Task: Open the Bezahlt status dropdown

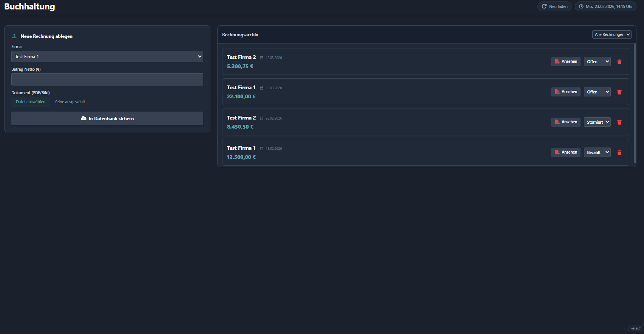Action: (597, 152)
